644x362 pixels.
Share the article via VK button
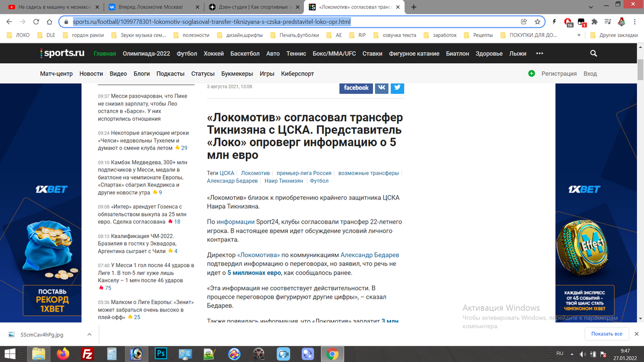point(382,87)
